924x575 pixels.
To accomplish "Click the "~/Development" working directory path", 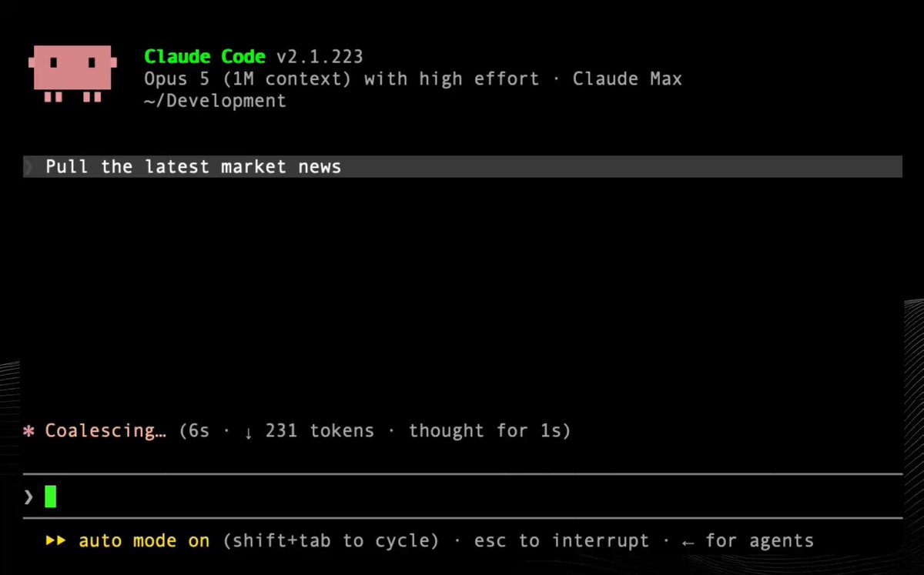I will (x=215, y=101).
